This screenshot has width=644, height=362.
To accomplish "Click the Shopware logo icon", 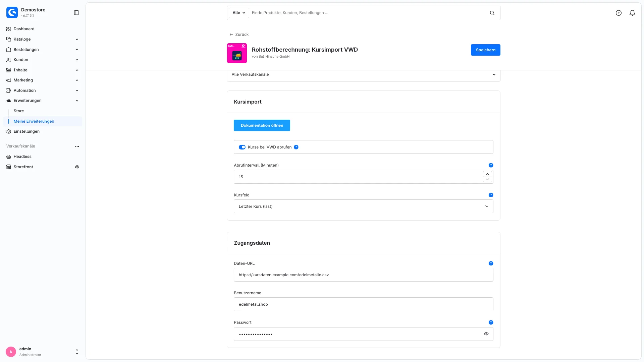I will pos(12,12).
